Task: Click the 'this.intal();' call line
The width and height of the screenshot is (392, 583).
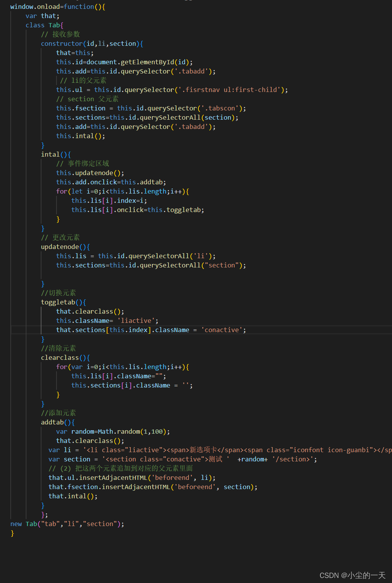Action: [x=80, y=136]
